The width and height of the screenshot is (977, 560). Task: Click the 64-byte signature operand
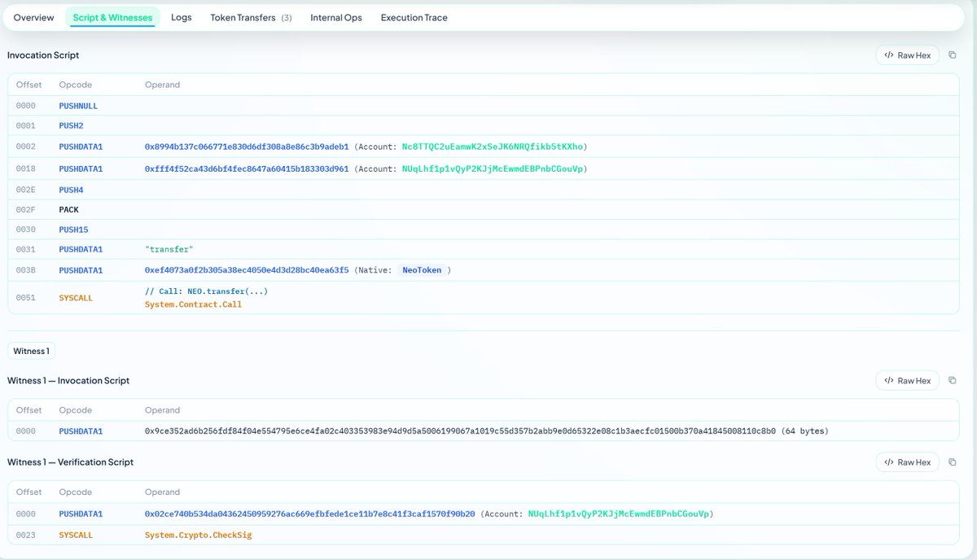click(487, 431)
